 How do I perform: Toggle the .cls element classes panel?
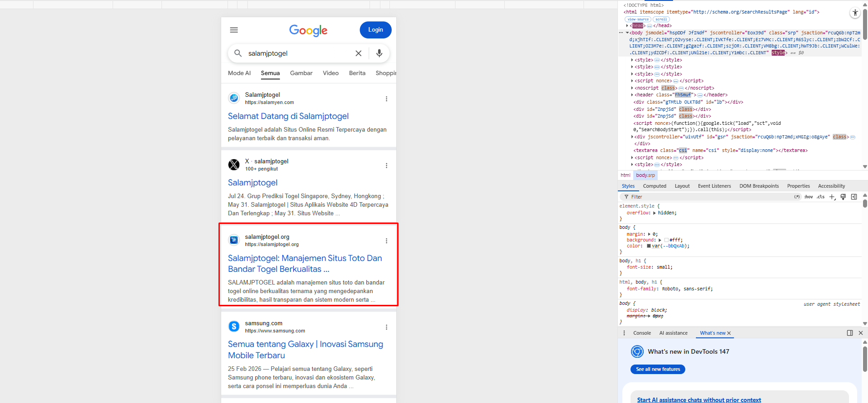[821, 197]
